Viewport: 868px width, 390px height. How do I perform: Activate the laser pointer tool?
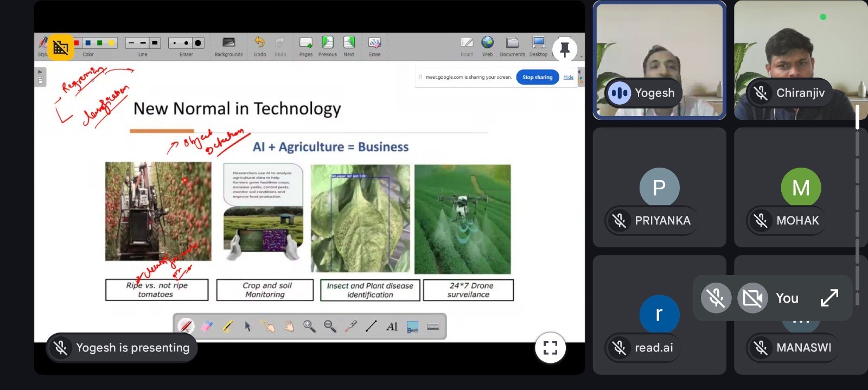(350, 326)
